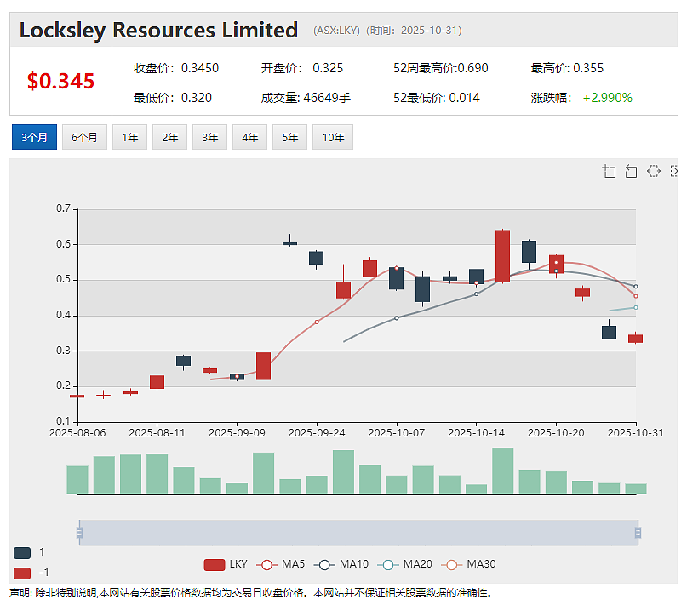Viewport: 687px width, 616px height.
Task: Click the red swatch labeled -1
Action: coord(22,573)
